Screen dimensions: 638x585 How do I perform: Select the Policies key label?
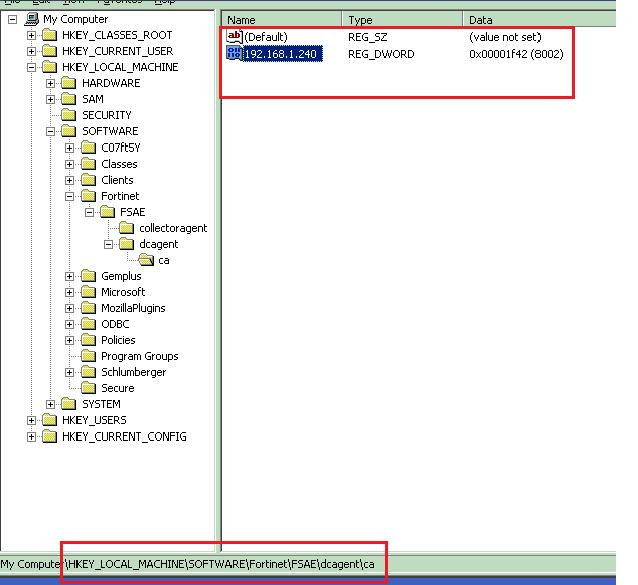[x=118, y=340]
